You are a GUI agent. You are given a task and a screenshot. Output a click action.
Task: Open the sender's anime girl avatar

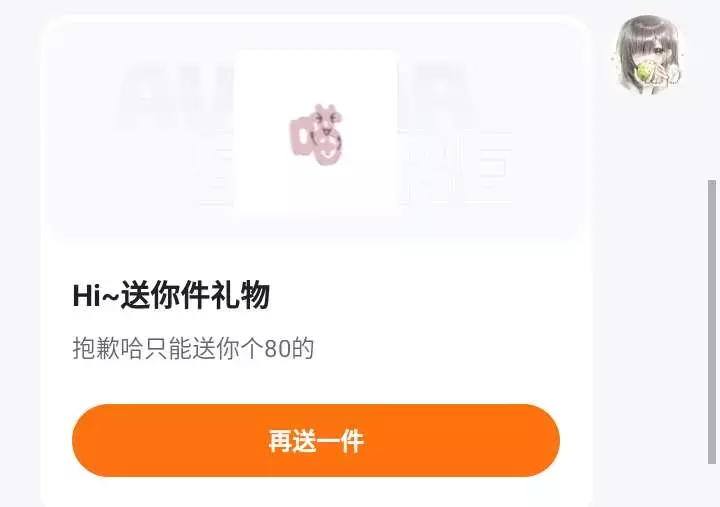tap(648, 54)
